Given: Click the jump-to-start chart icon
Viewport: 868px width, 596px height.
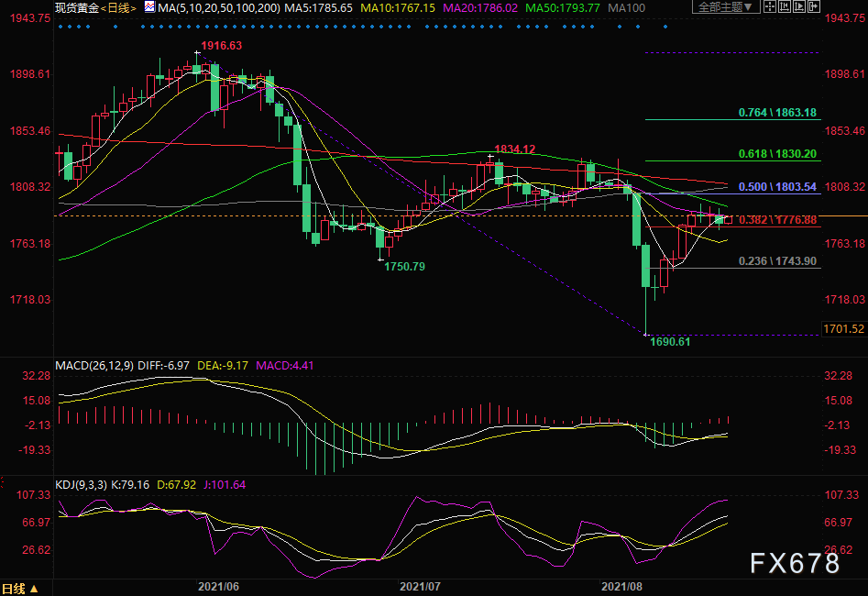Looking at the screenshot, I should point(785,7).
